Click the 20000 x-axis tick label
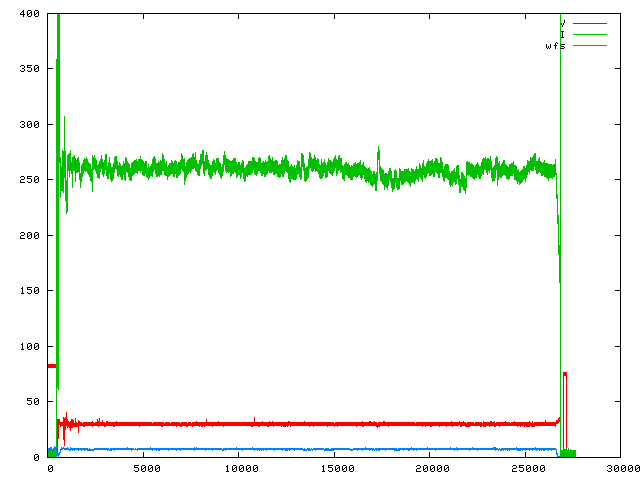 [x=433, y=468]
